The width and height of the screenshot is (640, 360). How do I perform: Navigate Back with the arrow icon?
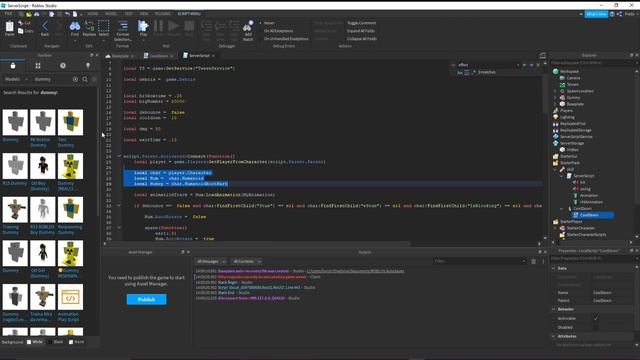pos(45,27)
